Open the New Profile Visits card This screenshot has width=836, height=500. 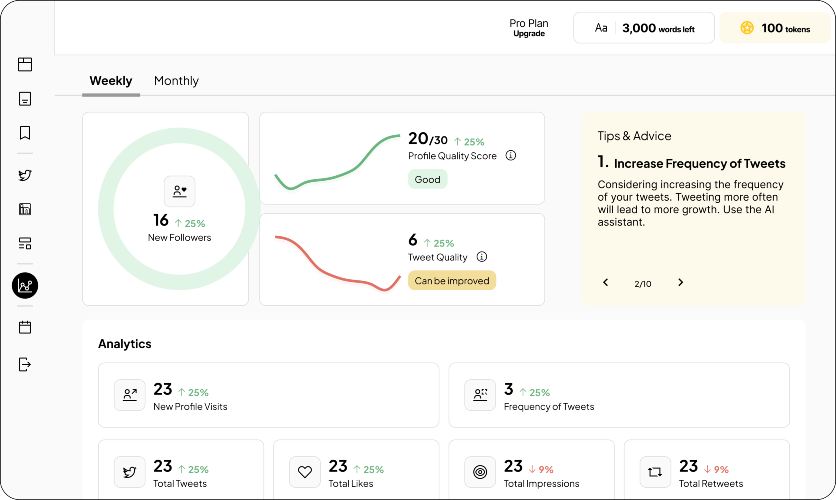tap(269, 395)
